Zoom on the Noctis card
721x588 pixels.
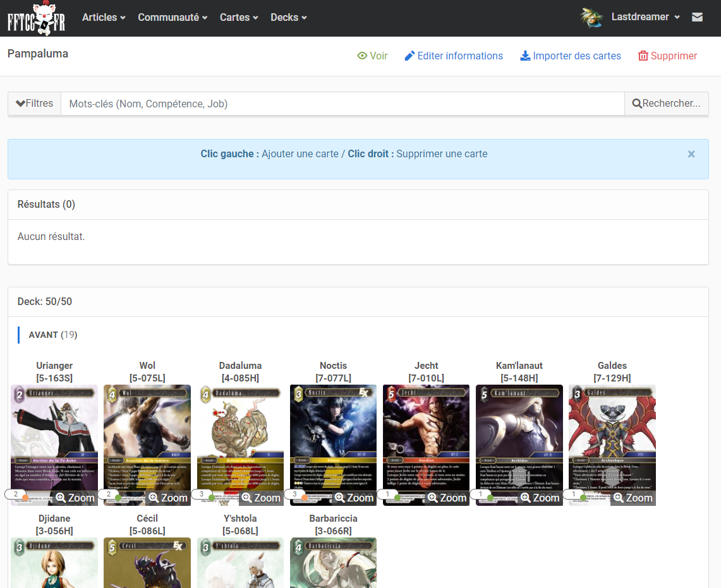[x=354, y=498]
